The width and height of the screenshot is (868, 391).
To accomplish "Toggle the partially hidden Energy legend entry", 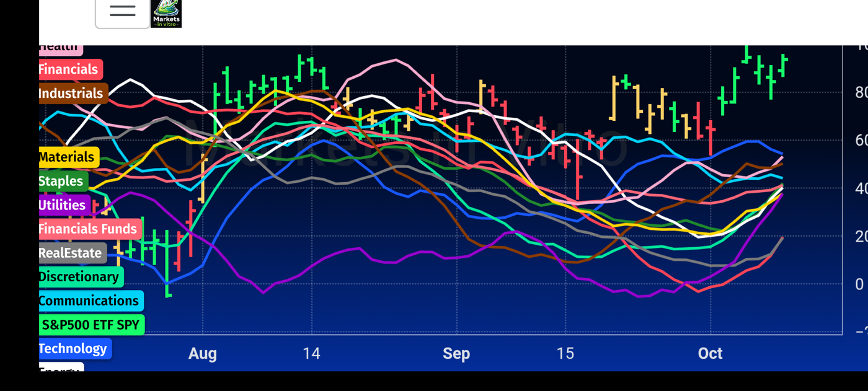I will pos(61,368).
